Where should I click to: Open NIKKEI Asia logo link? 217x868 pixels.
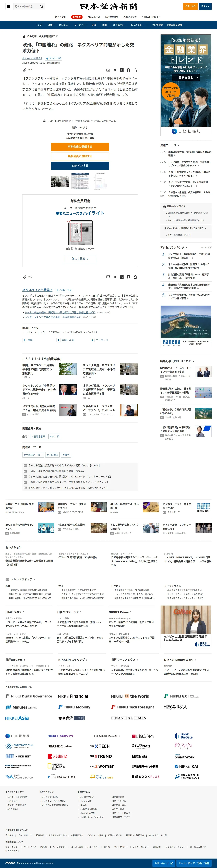[x=17, y=718]
